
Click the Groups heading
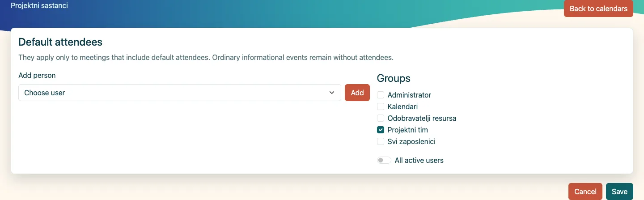(394, 78)
